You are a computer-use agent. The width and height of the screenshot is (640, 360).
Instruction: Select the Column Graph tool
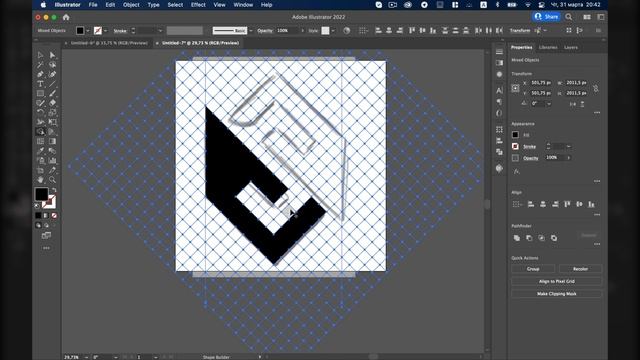click(x=52, y=160)
